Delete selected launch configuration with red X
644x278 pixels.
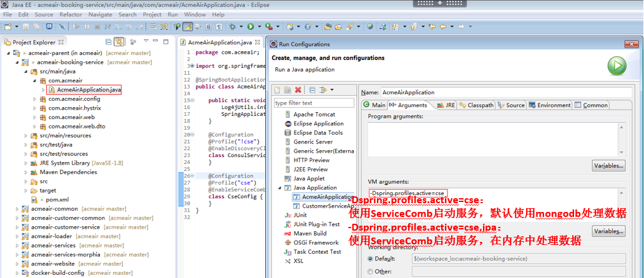298,90
